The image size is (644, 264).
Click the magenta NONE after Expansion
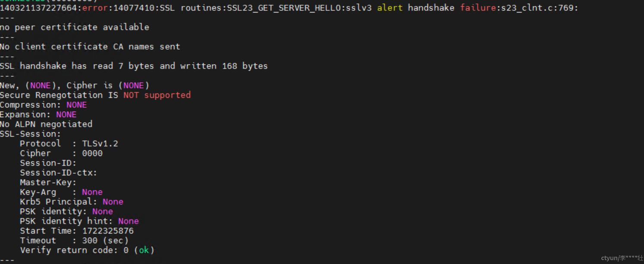click(66, 115)
